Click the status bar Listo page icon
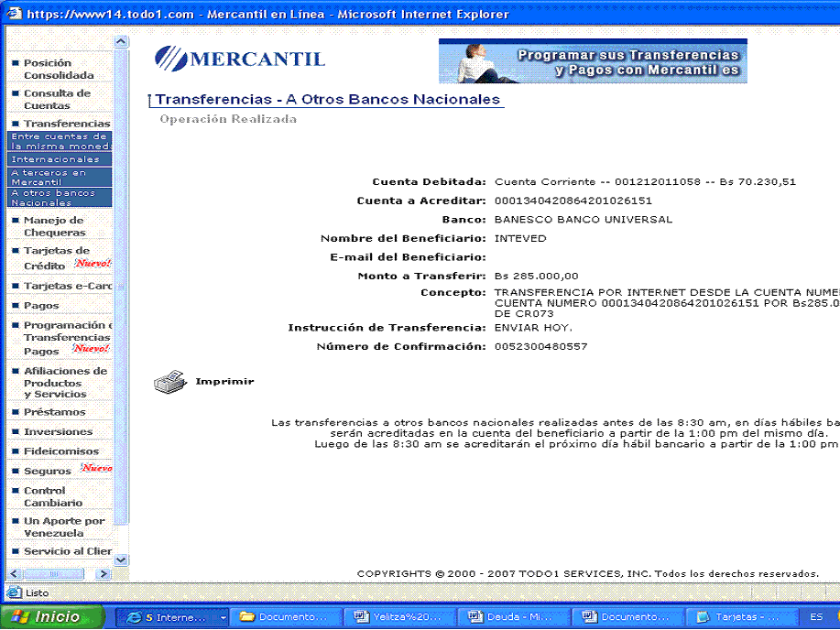The width and height of the screenshot is (840, 630). 14,592
